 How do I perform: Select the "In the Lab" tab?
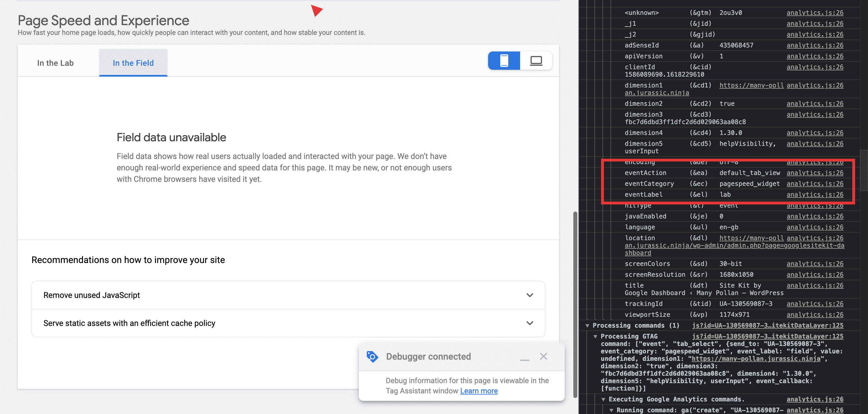click(55, 63)
